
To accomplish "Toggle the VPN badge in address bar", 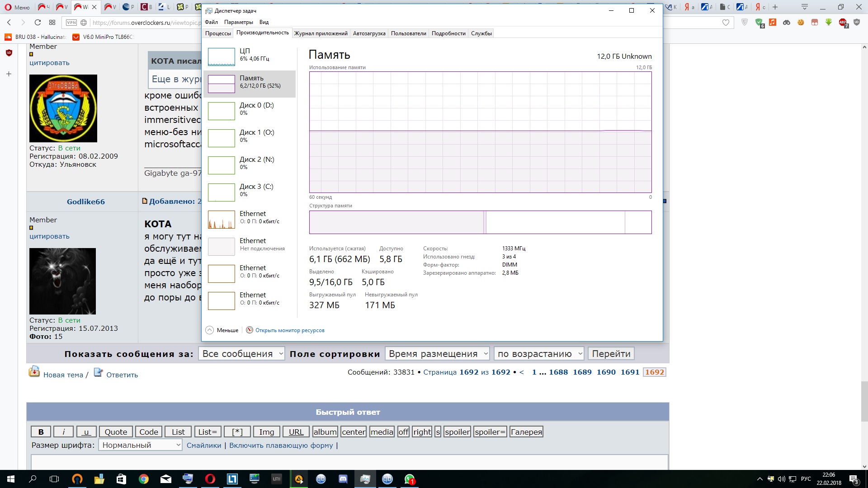I will click(71, 23).
